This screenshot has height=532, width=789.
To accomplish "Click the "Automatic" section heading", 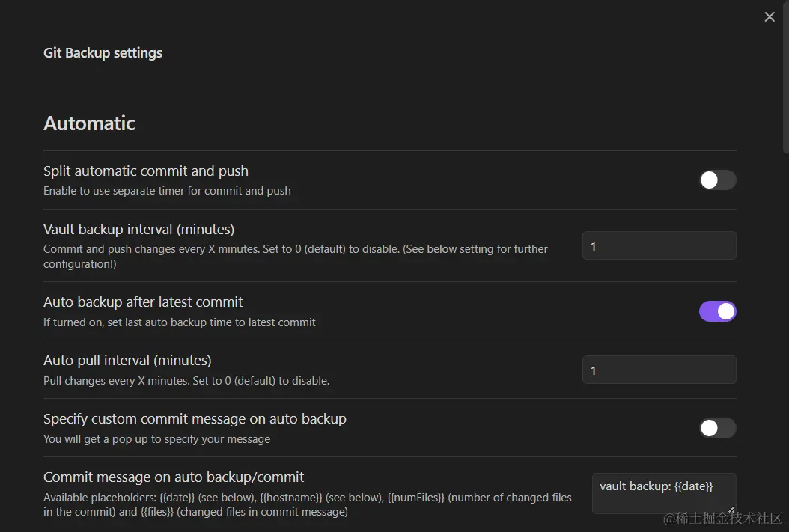I will [88, 123].
